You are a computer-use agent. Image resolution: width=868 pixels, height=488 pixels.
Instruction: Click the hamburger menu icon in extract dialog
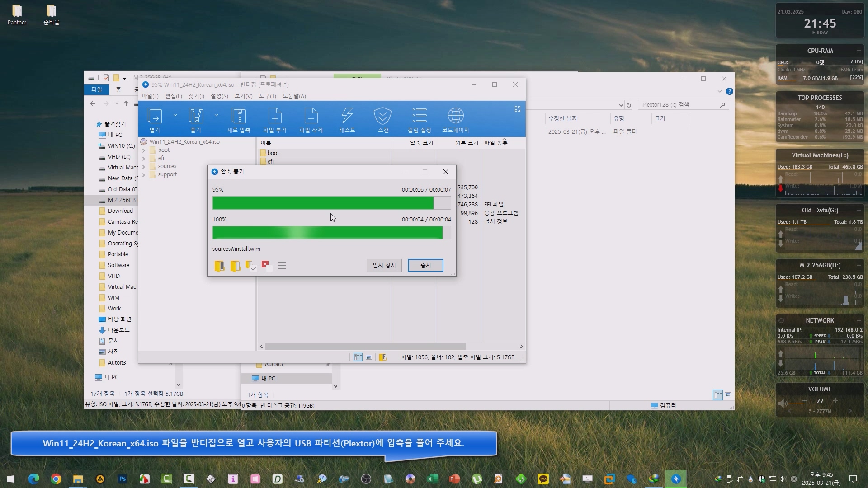pyautogui.click(x=282, y=266)
